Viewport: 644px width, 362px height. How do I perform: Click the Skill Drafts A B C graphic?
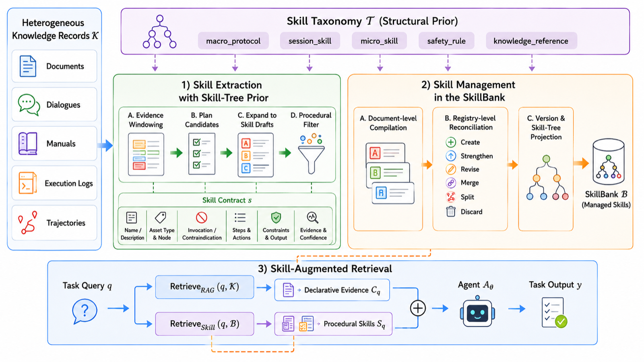[x=256, y=155]
